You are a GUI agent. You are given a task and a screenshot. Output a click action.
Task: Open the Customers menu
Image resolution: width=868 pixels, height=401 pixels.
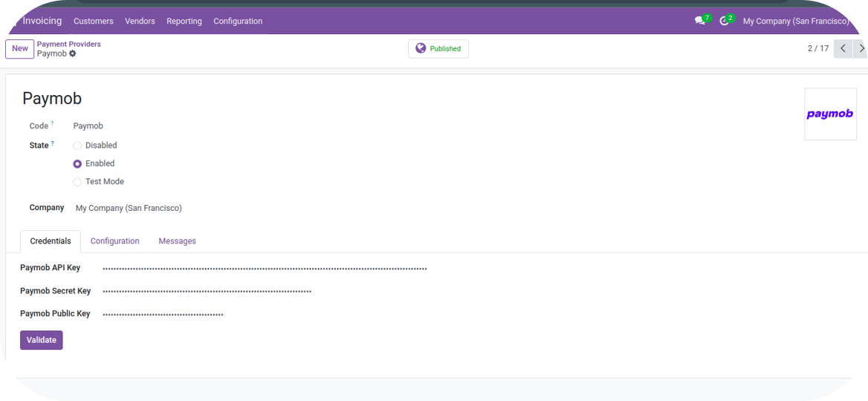pos(94,21)
